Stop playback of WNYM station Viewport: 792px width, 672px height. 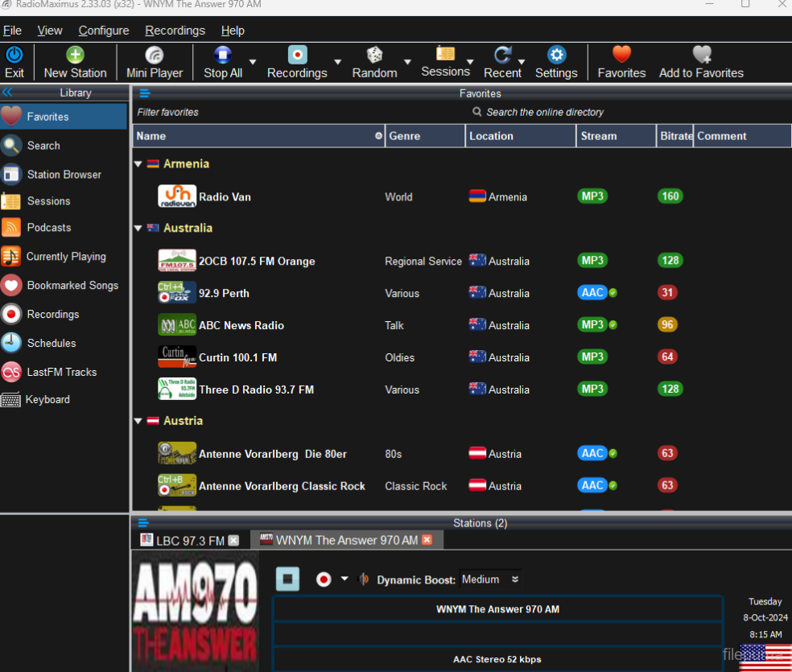point(287,579)
